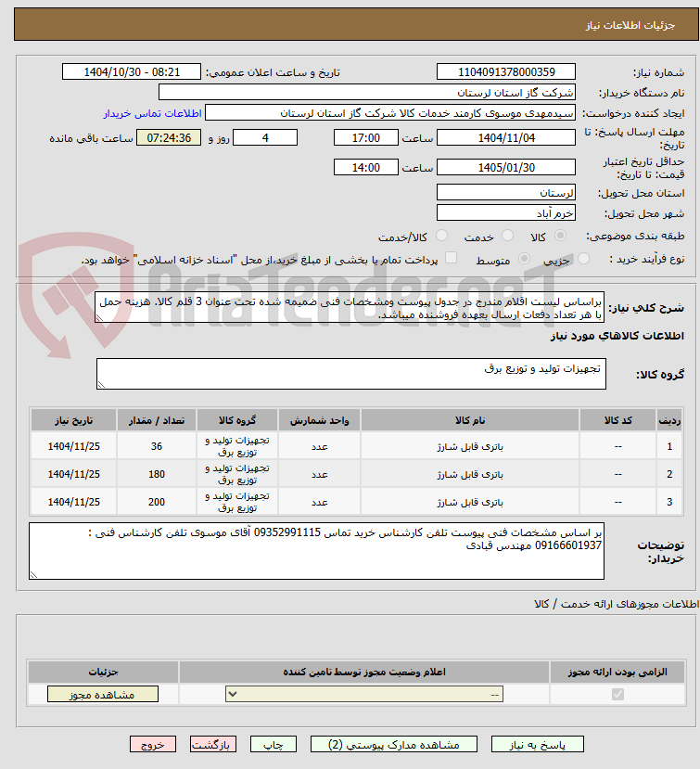
Task: Click the واحد شمارش column header
Action: pos(320,420)
